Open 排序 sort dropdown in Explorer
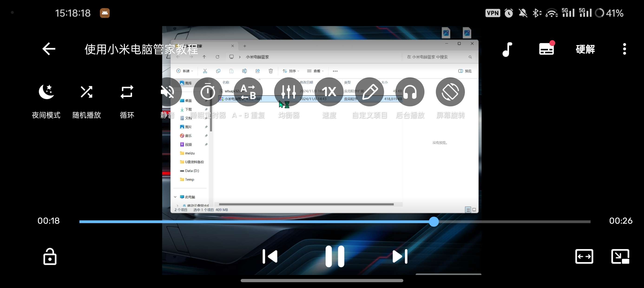 coord(291,71)
